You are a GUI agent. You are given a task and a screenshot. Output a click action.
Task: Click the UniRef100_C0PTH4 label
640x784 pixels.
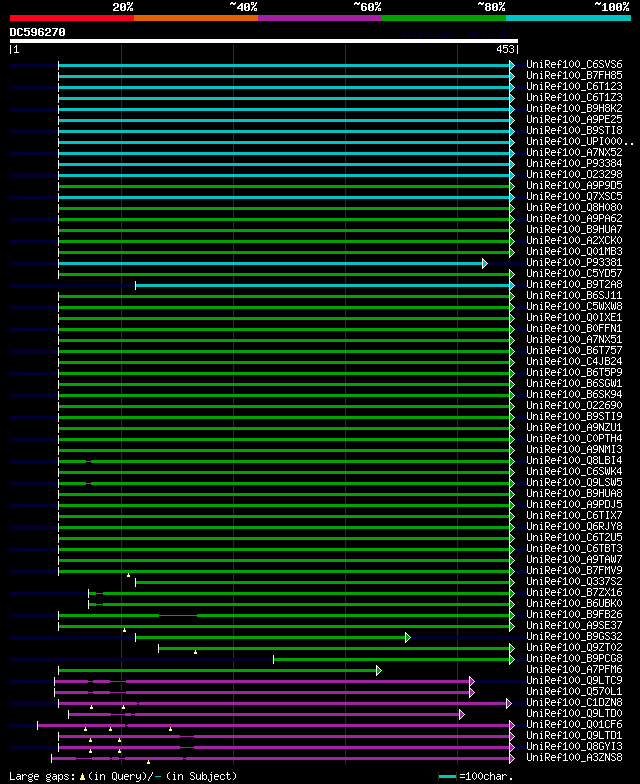(x=574, y=438)
